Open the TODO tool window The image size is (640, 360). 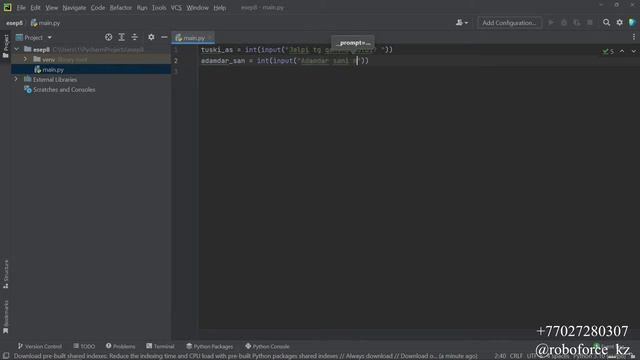click(x=84, y=346)
